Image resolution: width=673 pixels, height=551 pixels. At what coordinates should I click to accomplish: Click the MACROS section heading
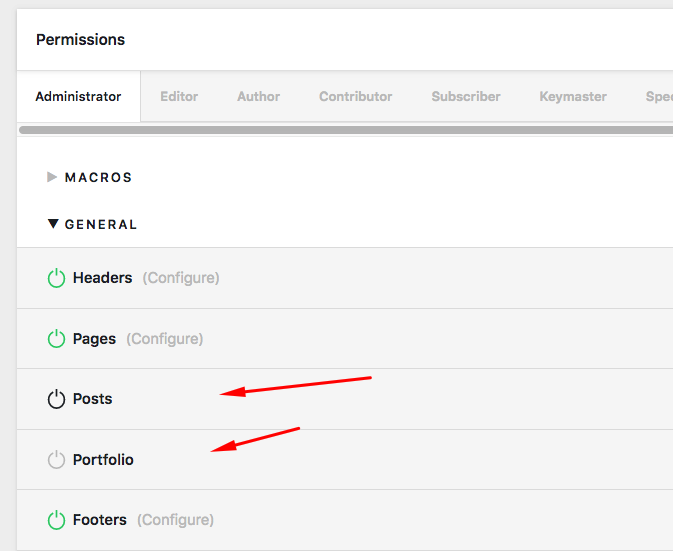(x=98, y=177)
